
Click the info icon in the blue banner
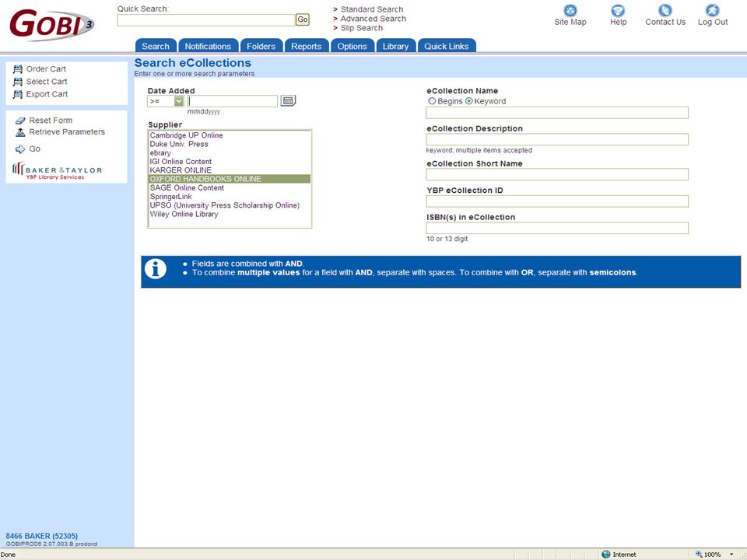156,269
